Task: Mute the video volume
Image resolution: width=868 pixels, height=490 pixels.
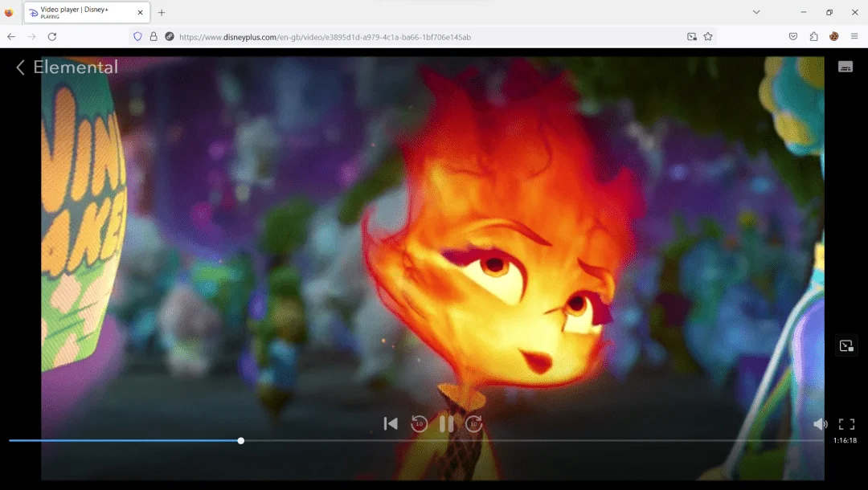Action: tap(821, 424)
